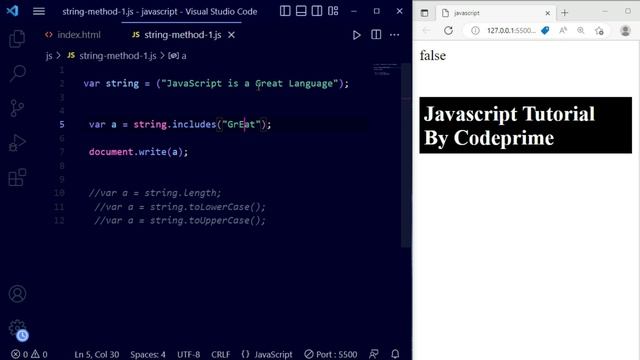The height and width of the screenshot is (360, 640).
Task: Close the javascript browser tab
Action: click(x=548, y=13)
